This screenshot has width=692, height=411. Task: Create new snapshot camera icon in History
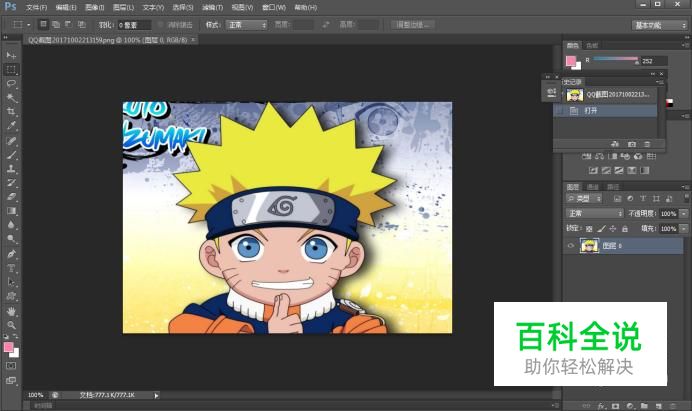coord(632,144)
